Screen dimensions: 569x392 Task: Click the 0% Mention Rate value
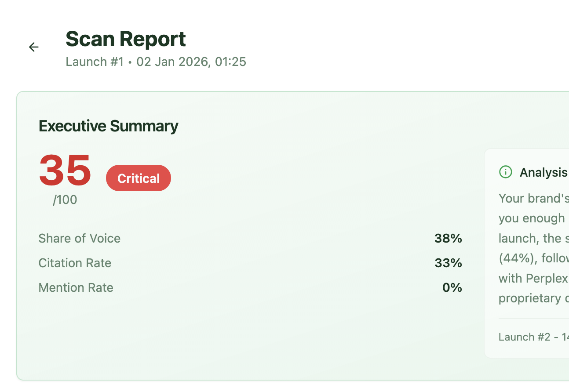click(x=452, y=287)
